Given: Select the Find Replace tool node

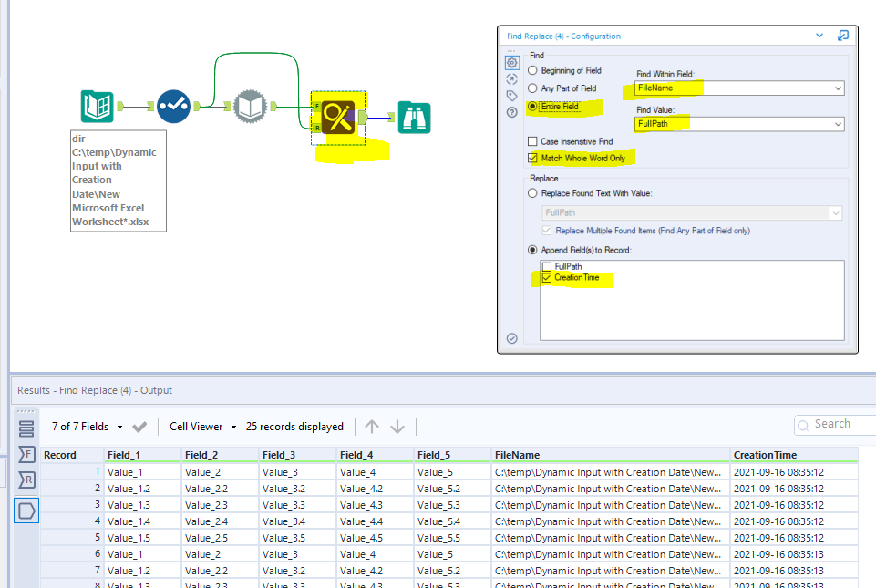Looking at the screenshot, I should click(338, 118).
